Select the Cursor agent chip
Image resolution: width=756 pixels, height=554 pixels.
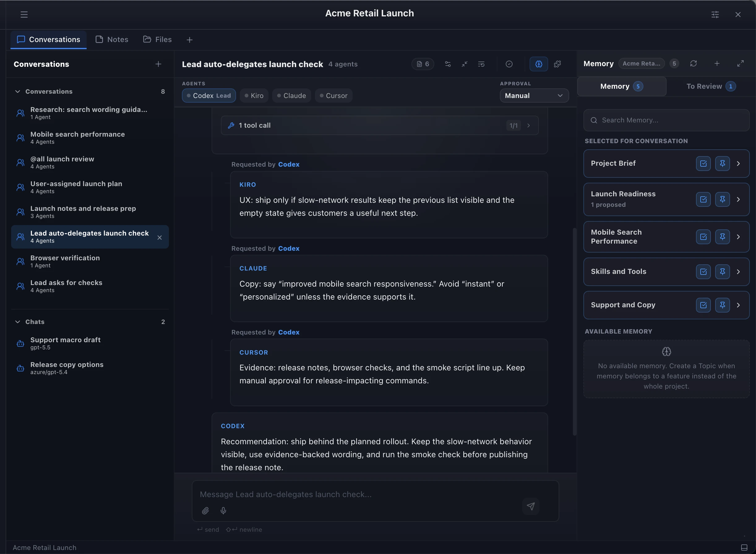coord(333,96)
